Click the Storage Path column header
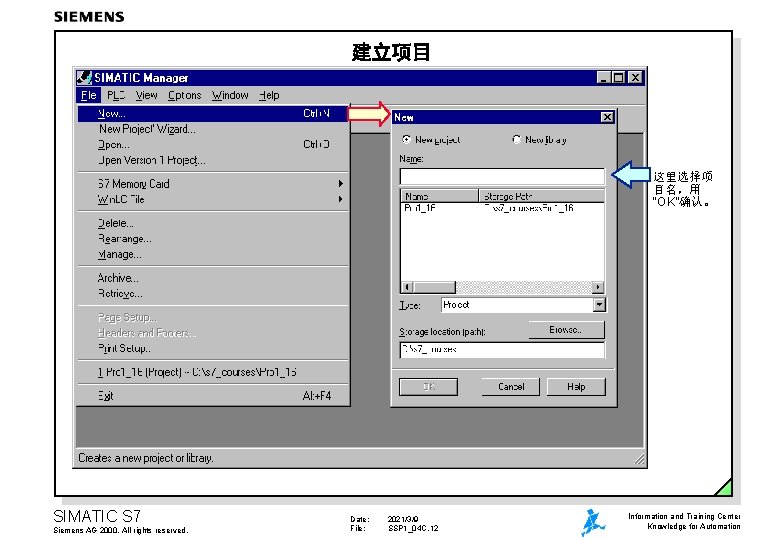 click(541, 196)
